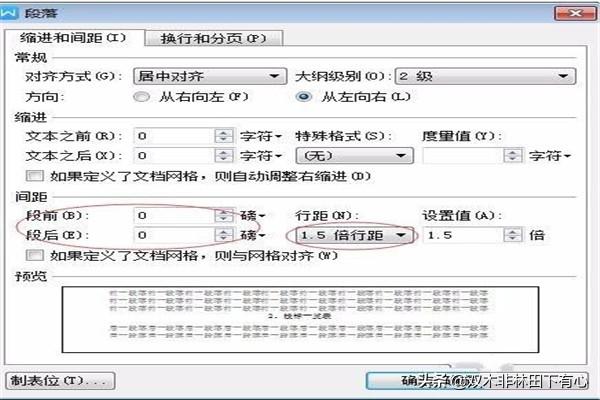Click the 设置值 spinner arrows
Image resolution: width=600 pixels, height=400 pixels.
pyautogui.click(x=513, y=235)
